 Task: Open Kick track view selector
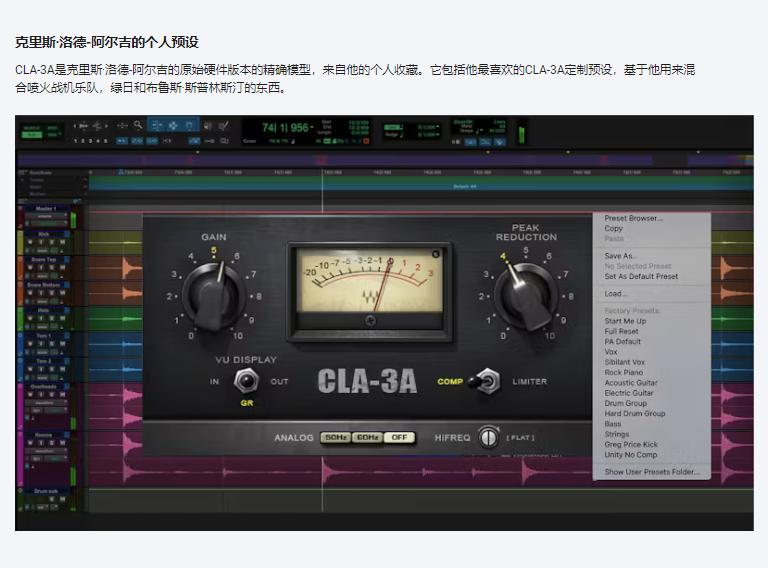(x=45, y=250)
